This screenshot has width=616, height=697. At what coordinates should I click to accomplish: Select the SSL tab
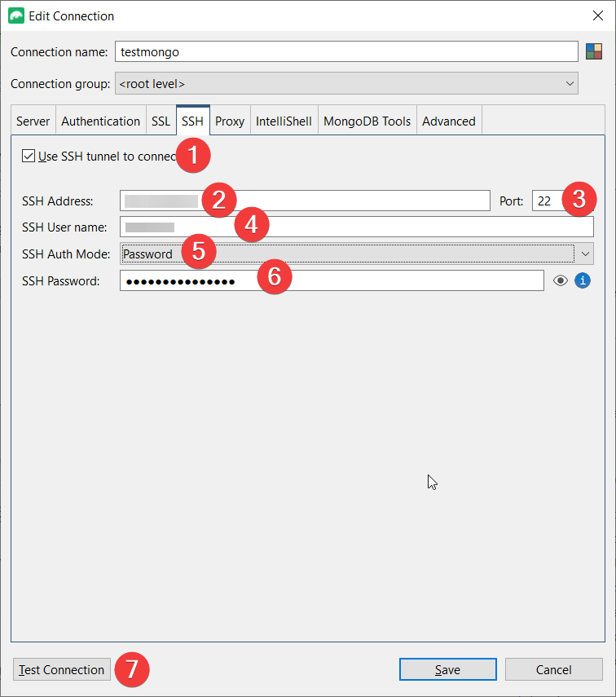[x=161, y=121]
